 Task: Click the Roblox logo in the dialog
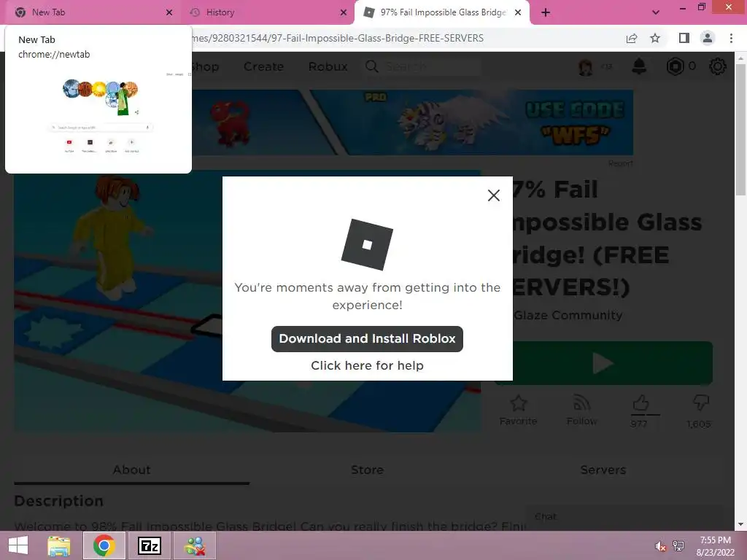(x=367, y=245)
